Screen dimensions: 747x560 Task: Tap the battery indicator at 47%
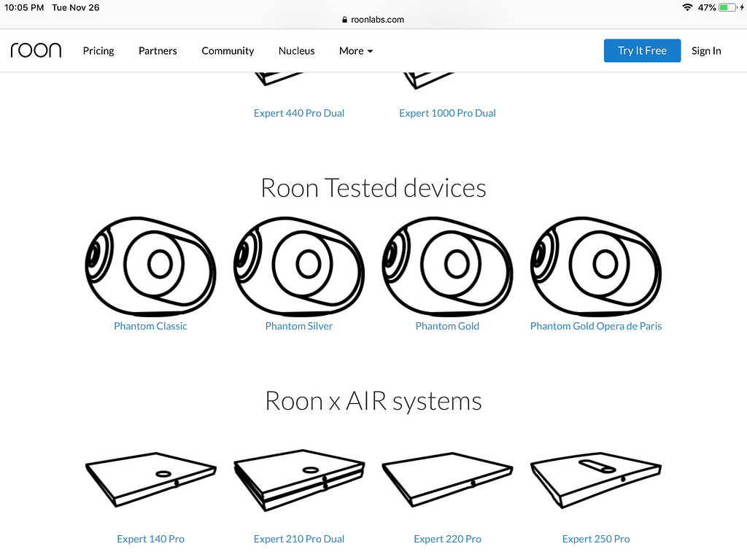tap(727, 7)
